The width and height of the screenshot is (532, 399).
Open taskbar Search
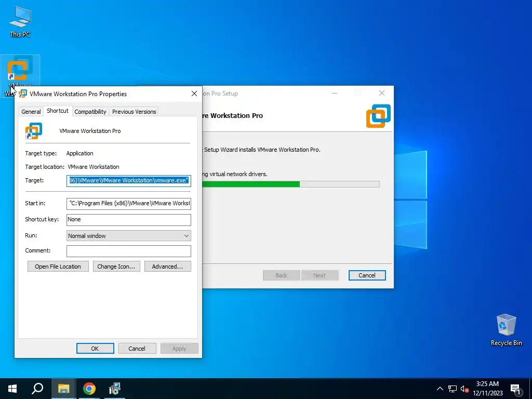coord(37,389)
